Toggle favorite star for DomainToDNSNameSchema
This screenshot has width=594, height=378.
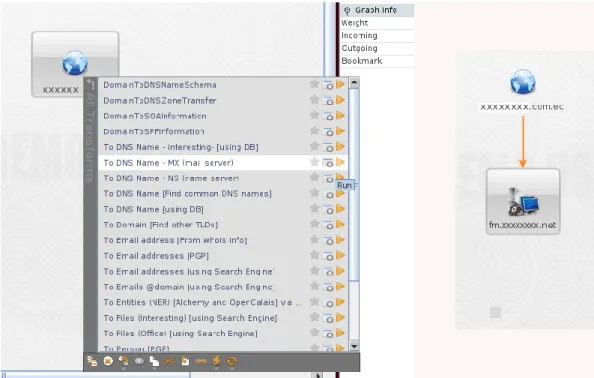(314, 84)
